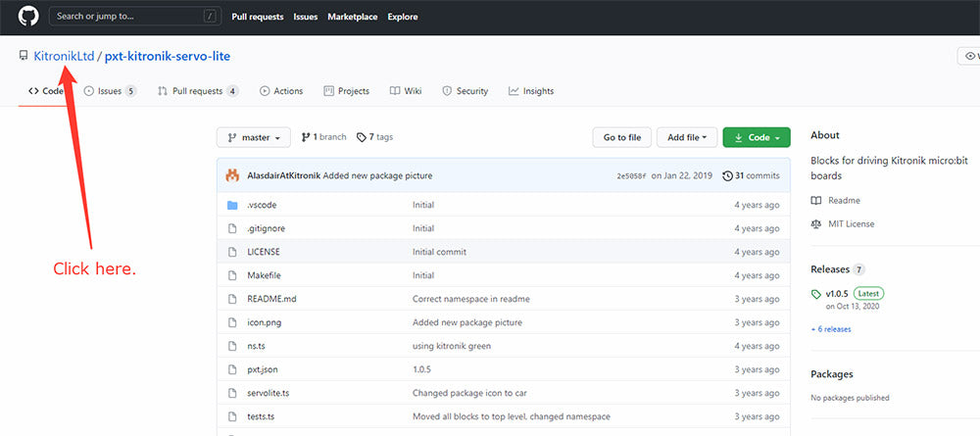Open the README.md file
This screenshot has width=980, height=436.
click(271, 299)
